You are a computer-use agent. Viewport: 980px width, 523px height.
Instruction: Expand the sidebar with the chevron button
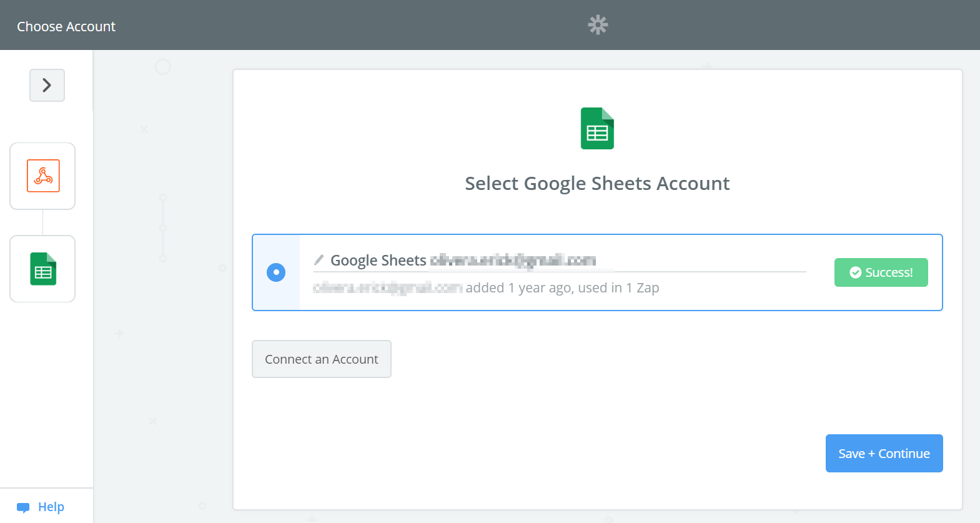tap(47, 85)
